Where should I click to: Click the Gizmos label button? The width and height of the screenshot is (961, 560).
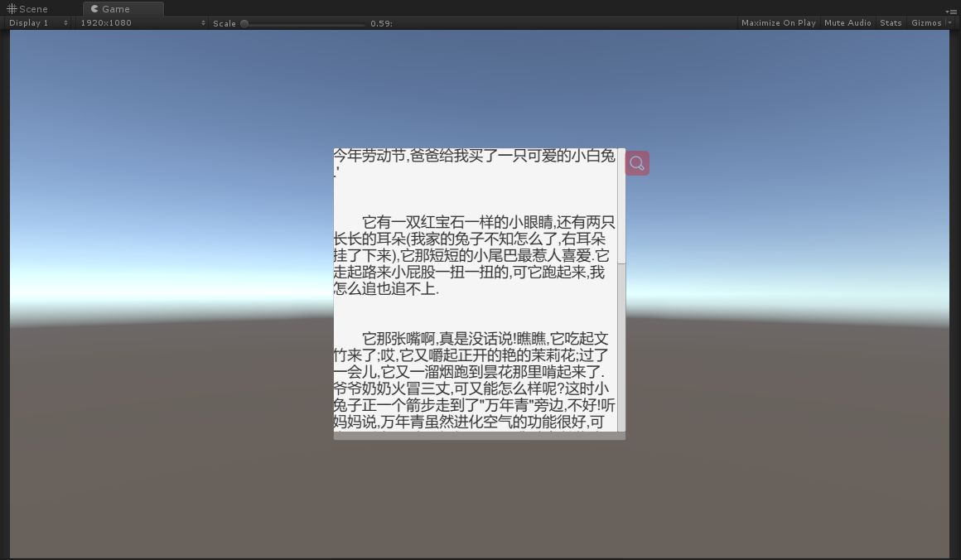click(x=926, y=22)
